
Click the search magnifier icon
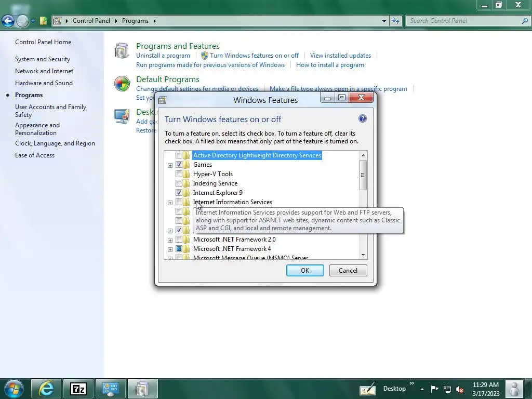click(x=525, y=21)
